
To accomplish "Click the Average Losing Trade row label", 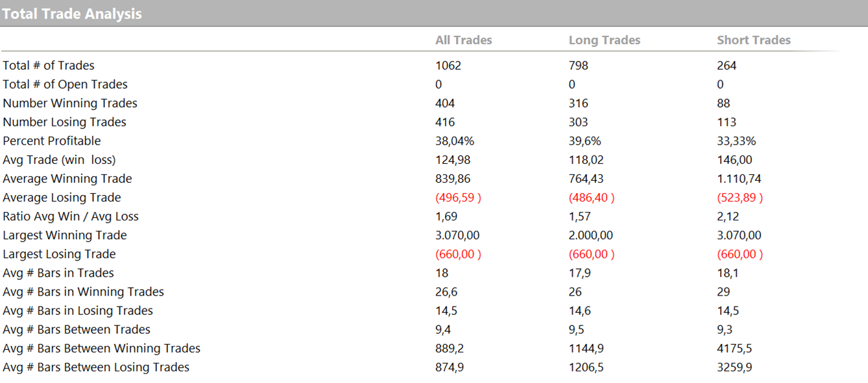I will [x=62, y=198].
